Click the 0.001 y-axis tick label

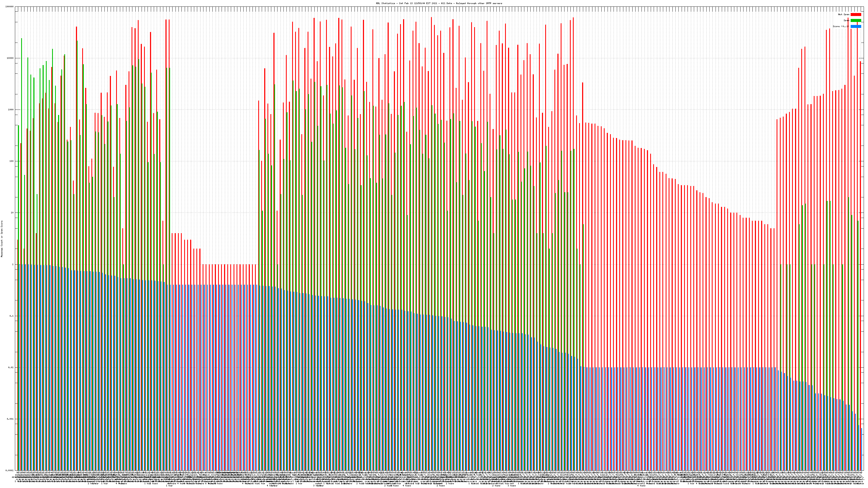[x=11, y=419]
